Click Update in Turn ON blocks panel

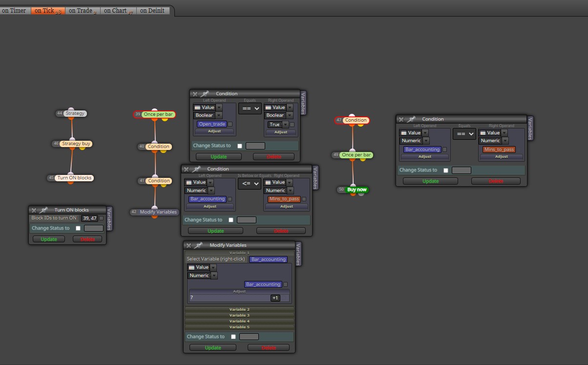tap(49, 239)
